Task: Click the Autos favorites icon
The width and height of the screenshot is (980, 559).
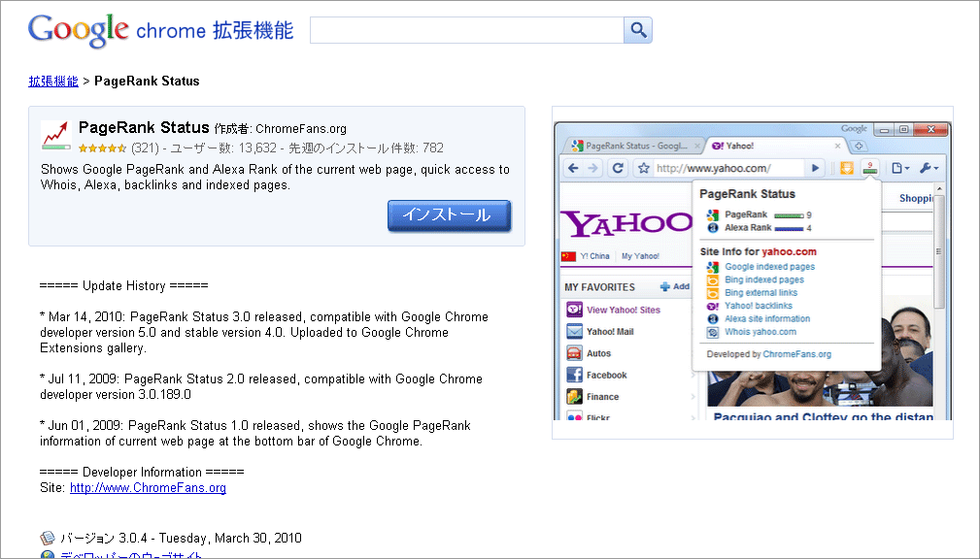Action: tap(574, 353)
